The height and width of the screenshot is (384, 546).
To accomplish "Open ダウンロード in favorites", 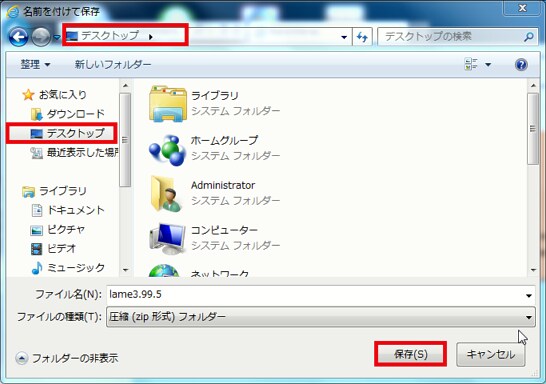I will [x=76, y=113].
